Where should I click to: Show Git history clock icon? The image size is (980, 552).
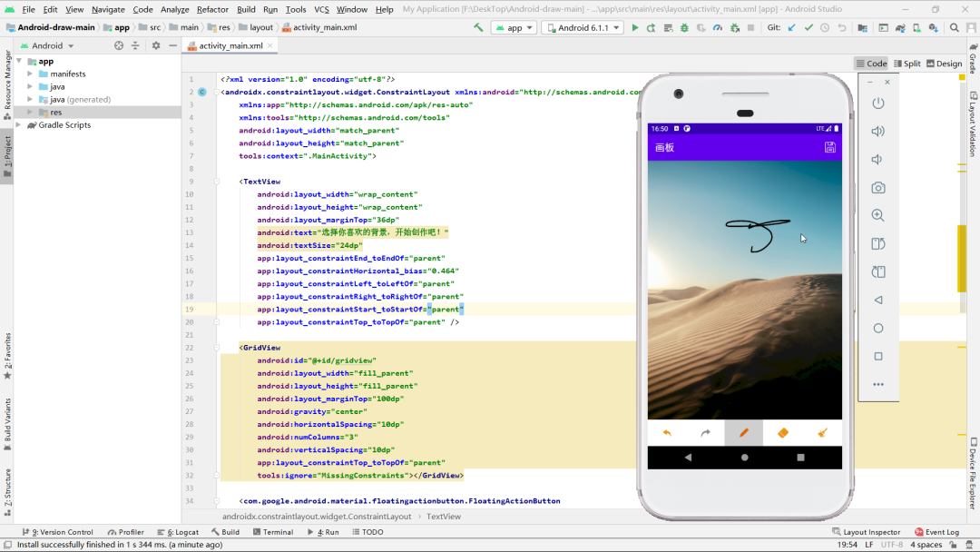tap(825, 27)
